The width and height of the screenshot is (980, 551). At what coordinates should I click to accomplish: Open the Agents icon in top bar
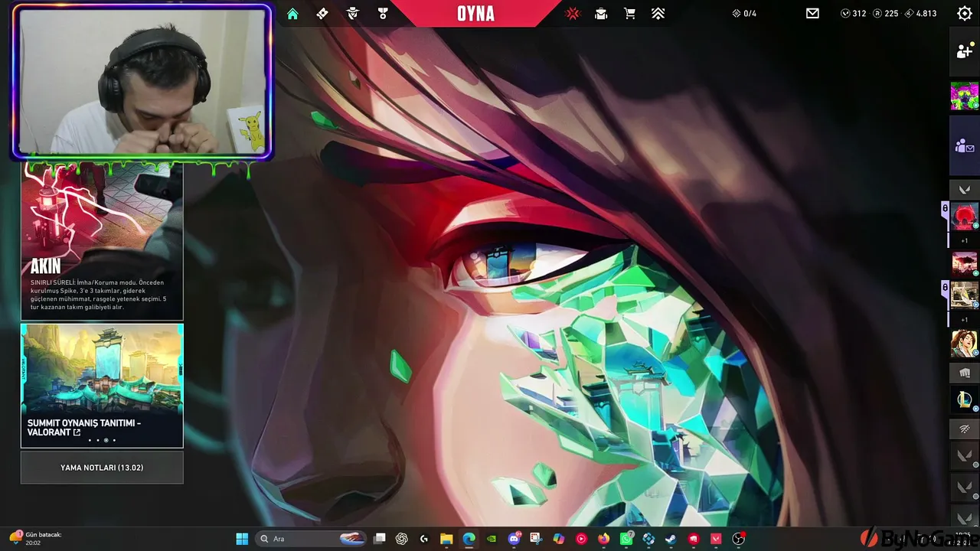pyautogui.click(x=353, y=13)
